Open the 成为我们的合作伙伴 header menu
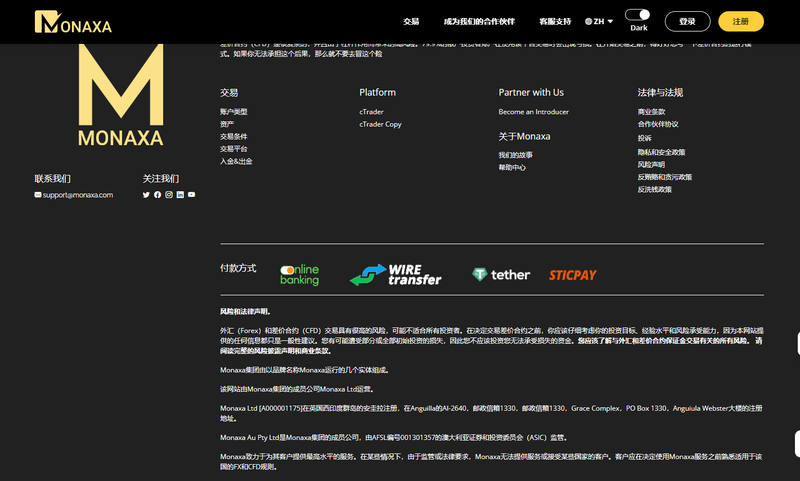This screenshot has width=800, height=481. pyautogui.click(x=479, y=21)
